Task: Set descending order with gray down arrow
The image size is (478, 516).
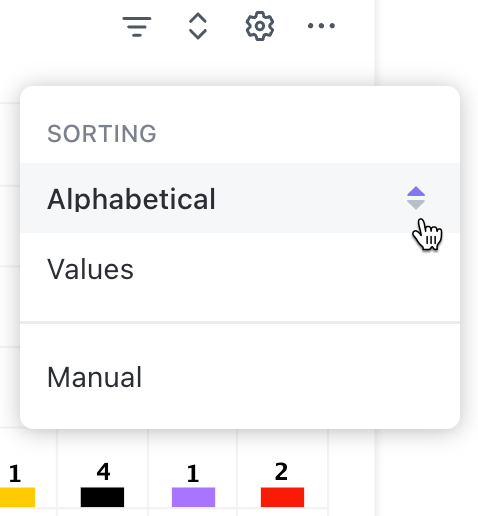Action: (416, 205)
